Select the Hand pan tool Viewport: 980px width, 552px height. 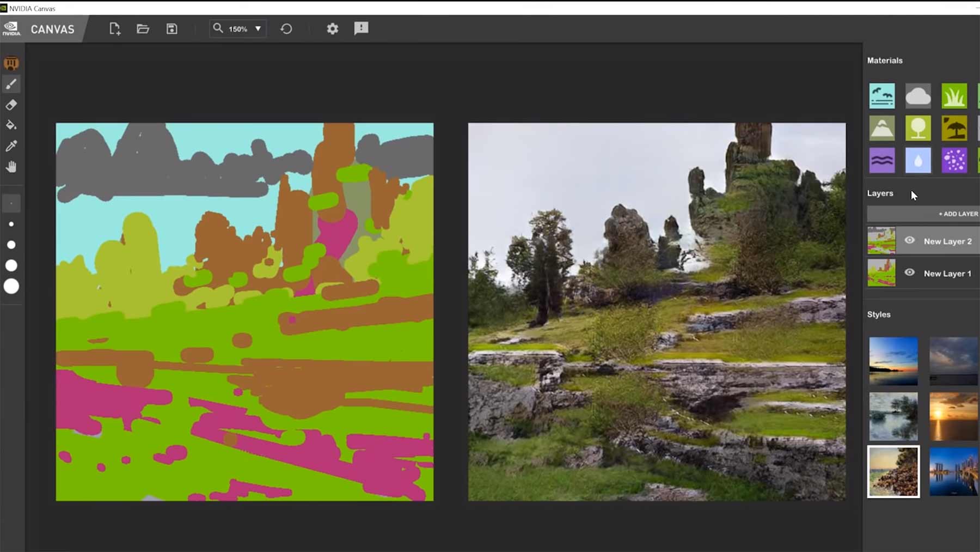(x=11, y=167)
